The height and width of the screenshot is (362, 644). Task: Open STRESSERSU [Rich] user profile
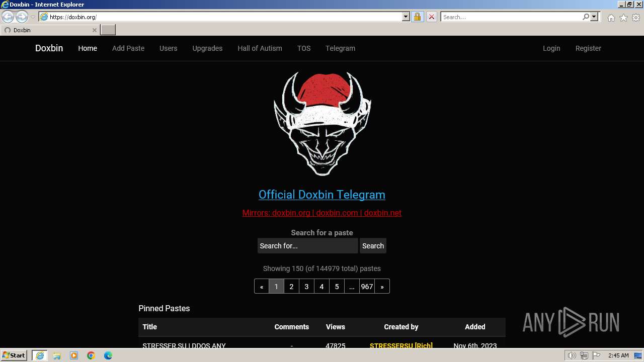point(401,346)
